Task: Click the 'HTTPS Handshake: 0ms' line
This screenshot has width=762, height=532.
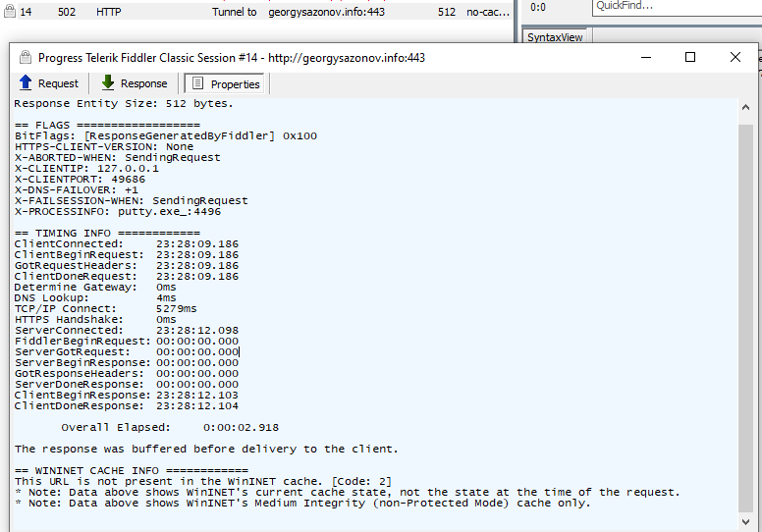Action: [x=95, y=320]
